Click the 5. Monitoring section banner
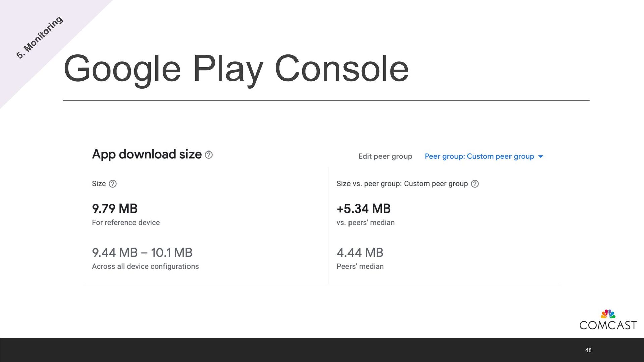 pos(40,38)
